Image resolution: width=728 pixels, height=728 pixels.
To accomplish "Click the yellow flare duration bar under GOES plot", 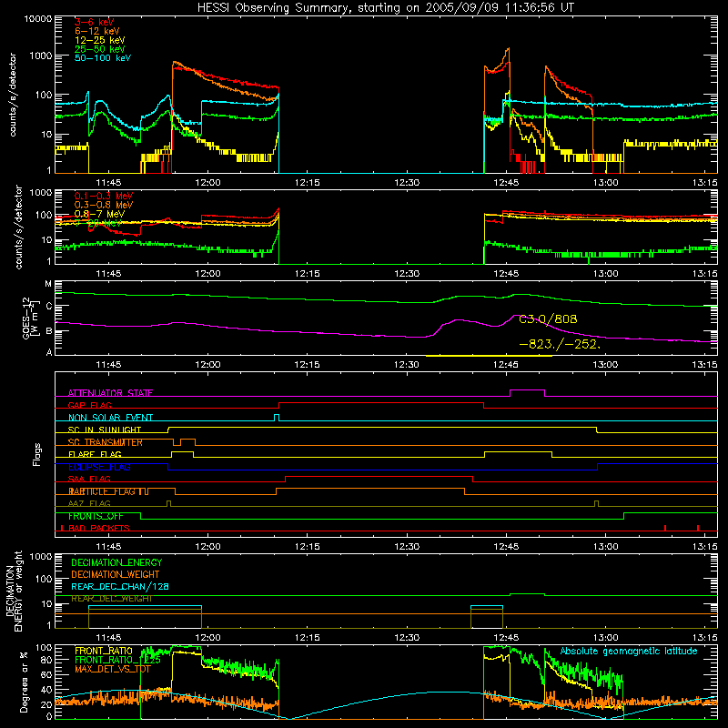I will click(489, 356).
